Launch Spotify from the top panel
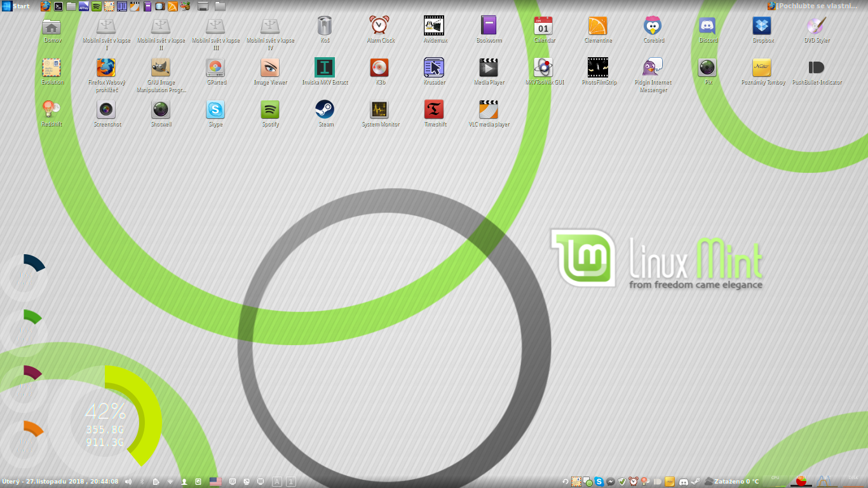The image size is (868, 488). click(97, 6)
